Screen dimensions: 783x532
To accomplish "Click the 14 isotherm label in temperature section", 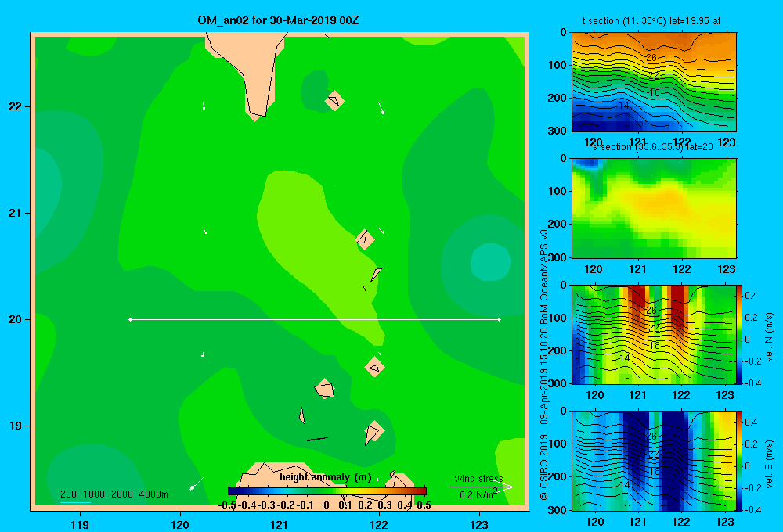I will point(624,106).
